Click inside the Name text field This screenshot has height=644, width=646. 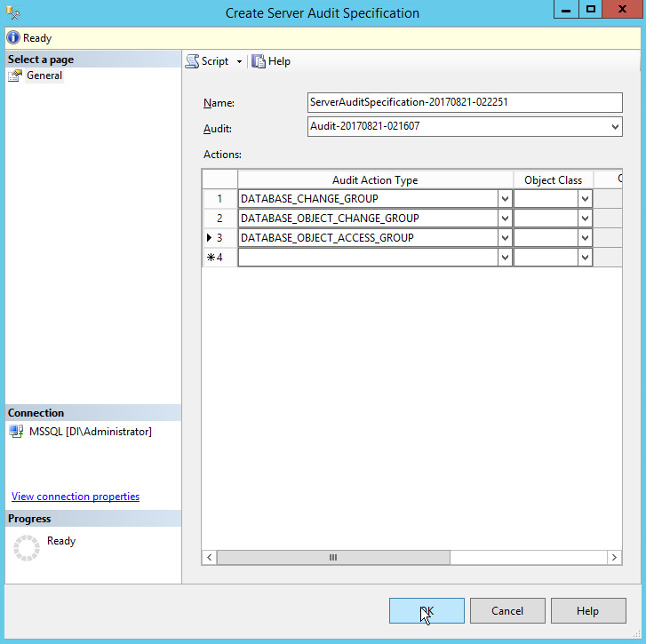464,102
